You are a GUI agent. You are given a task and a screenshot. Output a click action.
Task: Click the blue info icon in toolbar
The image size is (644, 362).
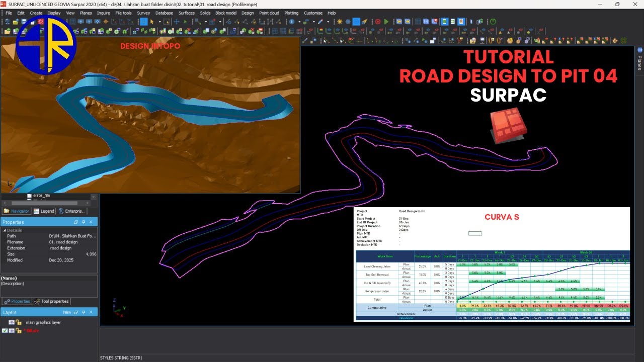[x=292, y=22]
